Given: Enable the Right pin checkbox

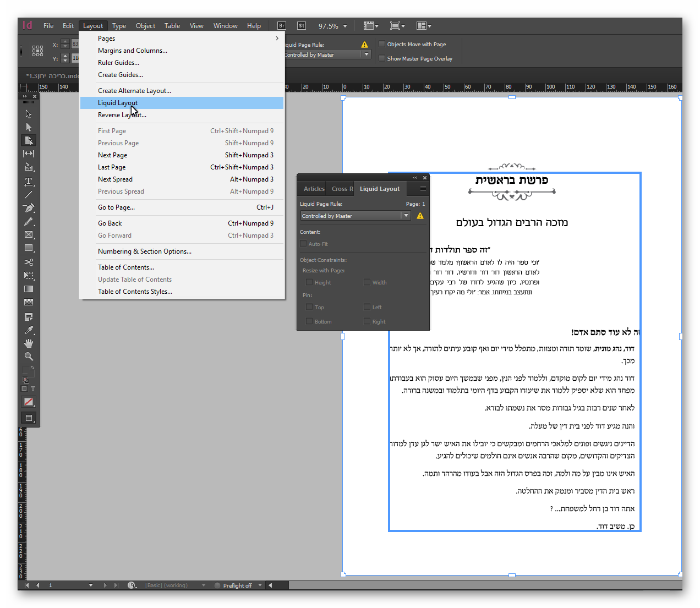Looking at the screenshot, I should 367,321.
